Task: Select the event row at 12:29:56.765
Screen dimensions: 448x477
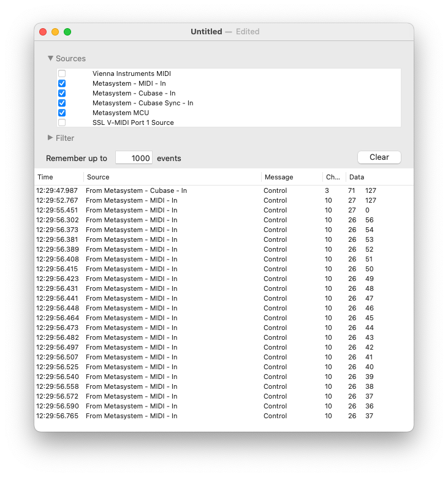Action: coord(224,416)
